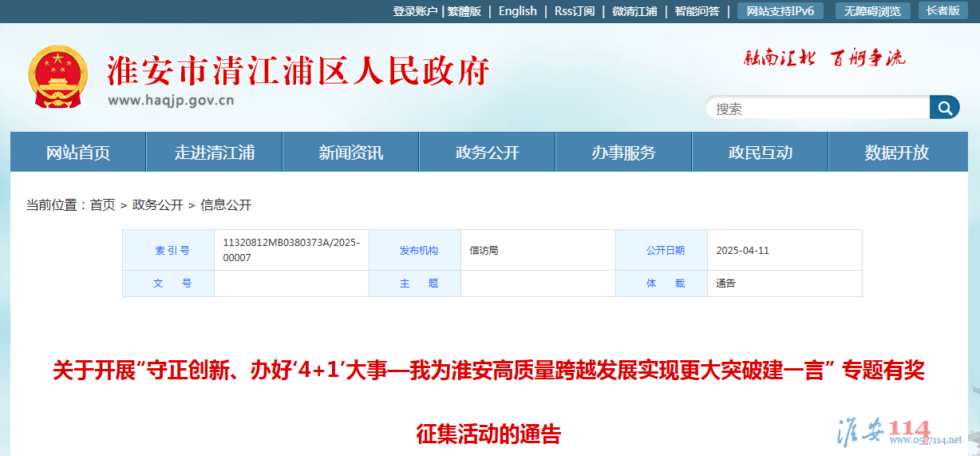Enable 长者版 senior-friendly mode
The image size is (980, 456).
coord(942,11)
